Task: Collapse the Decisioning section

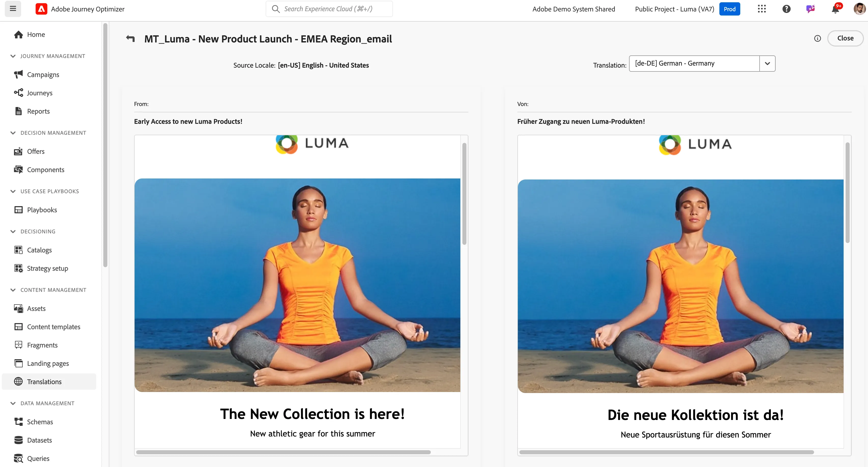Action: [x=13, y=232]
